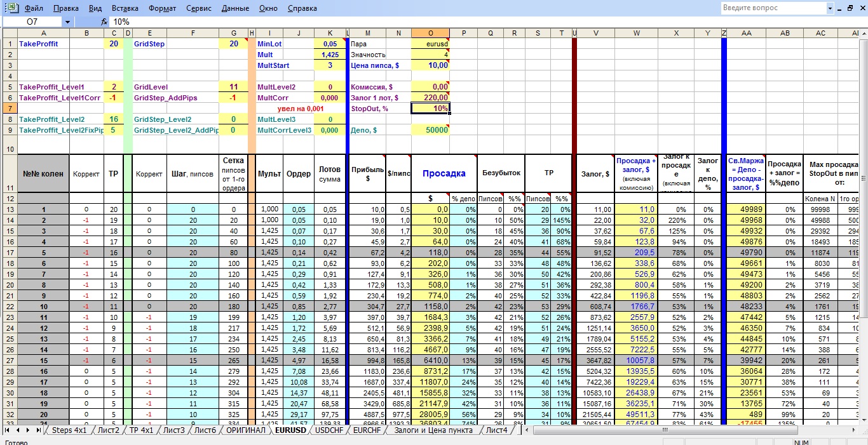
Task: Click the MinLot label cell
Action: pyautogui.click(x=269, y=44)
